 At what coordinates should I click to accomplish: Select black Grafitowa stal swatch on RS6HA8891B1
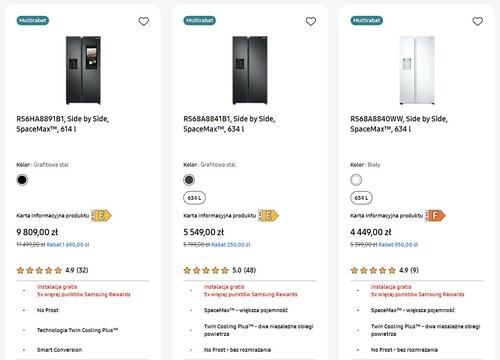click(22, 180)
